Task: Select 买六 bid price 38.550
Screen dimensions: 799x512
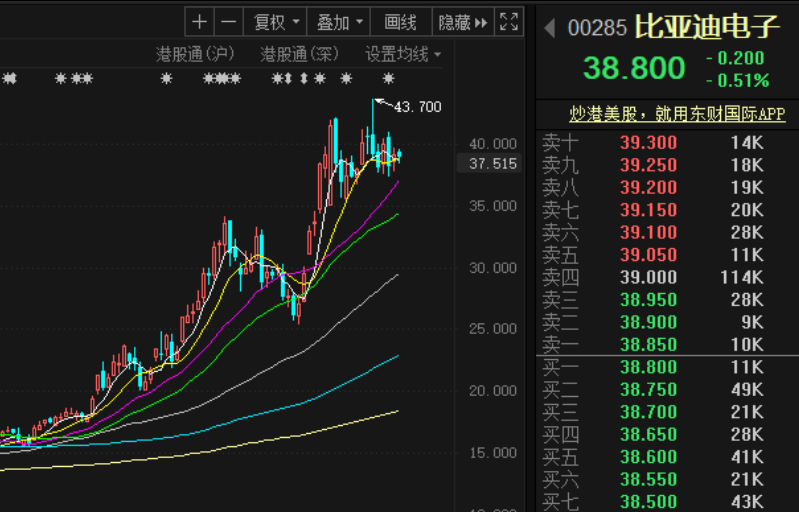Action: [x=648, y=479]
